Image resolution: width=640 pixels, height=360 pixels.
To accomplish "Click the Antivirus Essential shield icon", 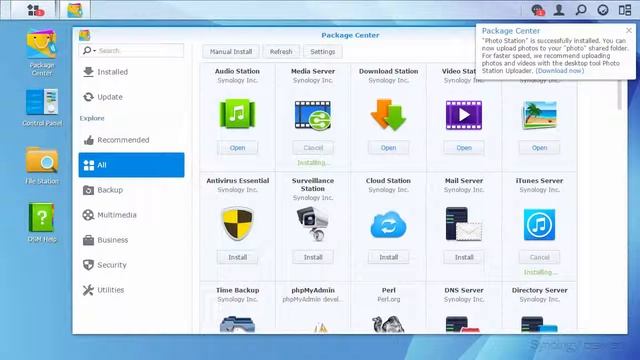I will tap(237, 224).
